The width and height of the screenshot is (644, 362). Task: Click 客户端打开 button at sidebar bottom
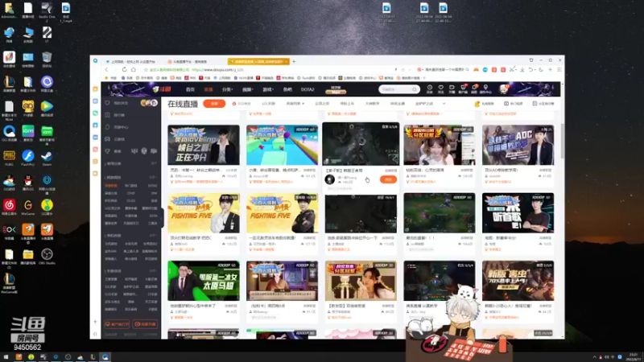[117, 324]
